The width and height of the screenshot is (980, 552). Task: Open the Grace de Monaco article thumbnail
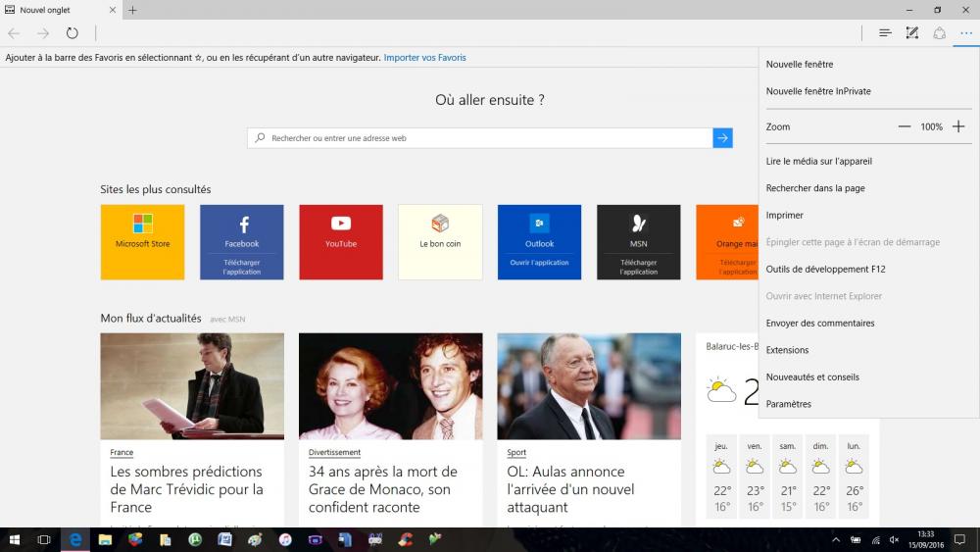click(390, 385)
